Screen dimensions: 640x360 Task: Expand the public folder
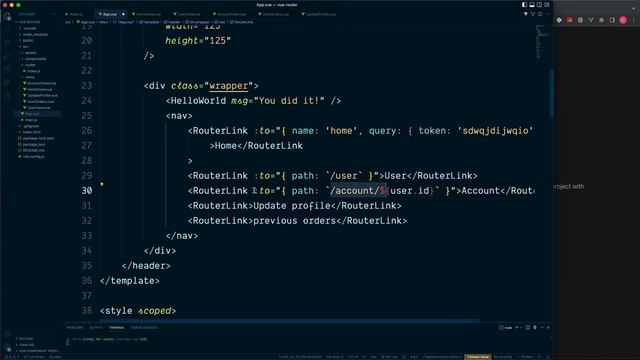coord(28,40)
